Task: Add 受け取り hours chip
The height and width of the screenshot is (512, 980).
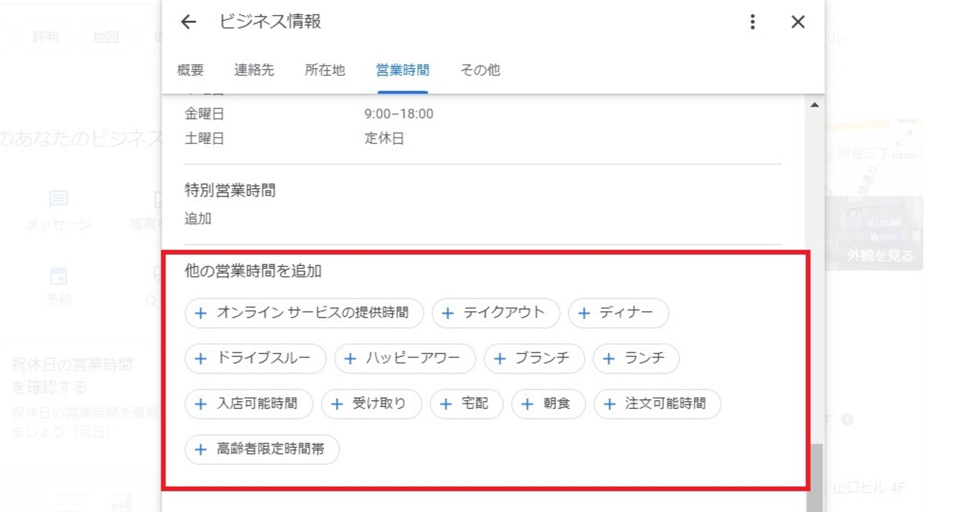Action: [x=371, y=404]
